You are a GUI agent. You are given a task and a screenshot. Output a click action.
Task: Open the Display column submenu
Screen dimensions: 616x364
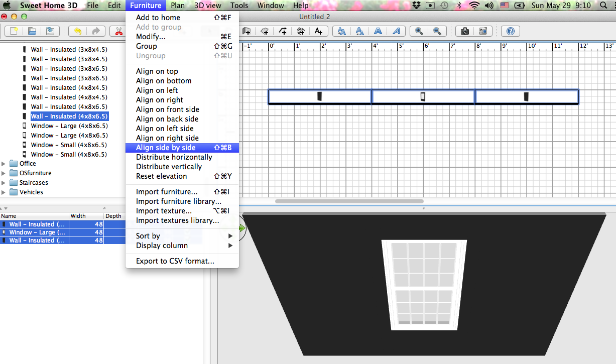tap(182, 246)
